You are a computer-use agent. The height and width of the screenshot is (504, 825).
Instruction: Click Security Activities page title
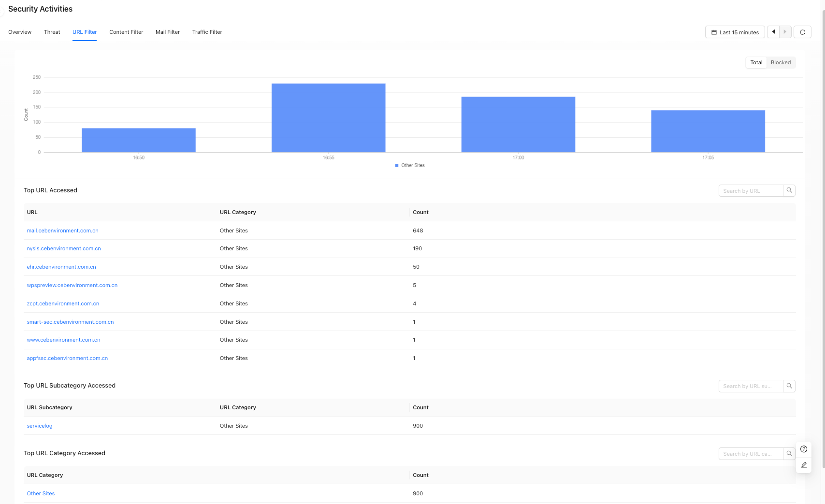click(x=40, y=9)
